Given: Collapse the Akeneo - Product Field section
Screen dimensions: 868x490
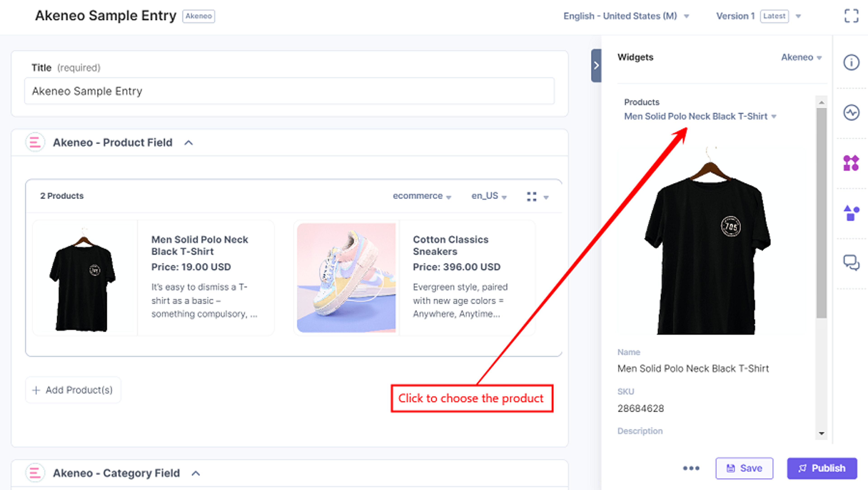Looking at the screenshot, I should coord(189,143).
